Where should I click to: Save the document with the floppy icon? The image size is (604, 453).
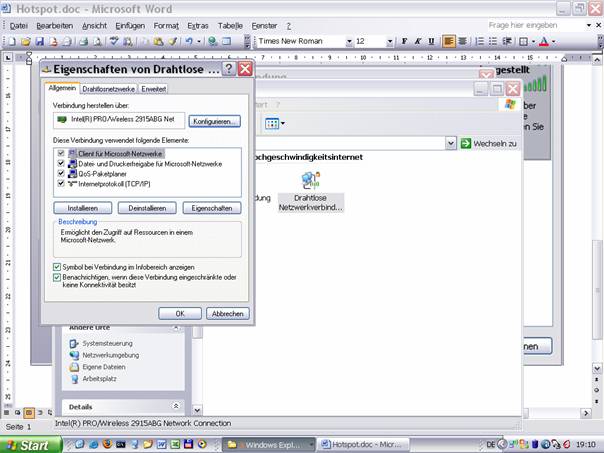(x=40, y=41)
